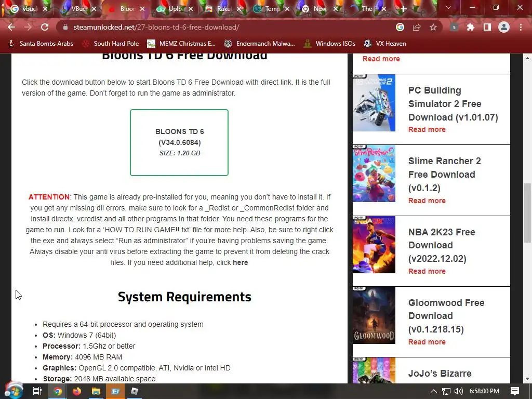This screenshot has height=399, width=532.
Task: Show hidden system tray icons
Action: pyautogui.click(x=434, y=391)
